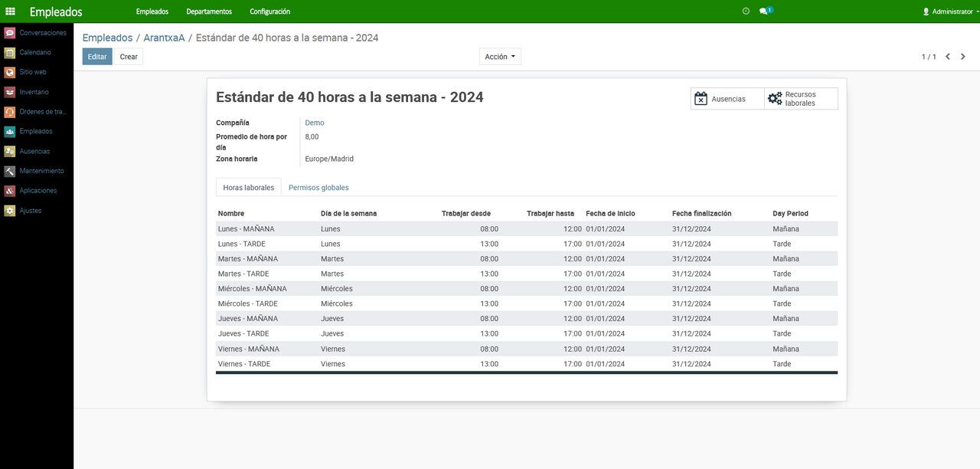The width and height of the screenshot is (980, 469).
Task: Click the 1 / 1 pager counter
Action: (929, 57)
